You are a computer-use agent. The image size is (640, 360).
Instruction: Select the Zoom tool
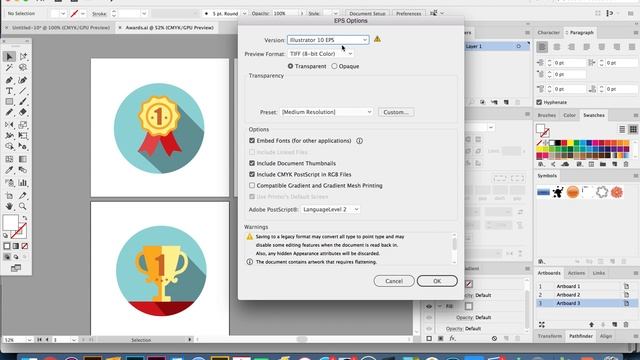[x=23, y=207]
